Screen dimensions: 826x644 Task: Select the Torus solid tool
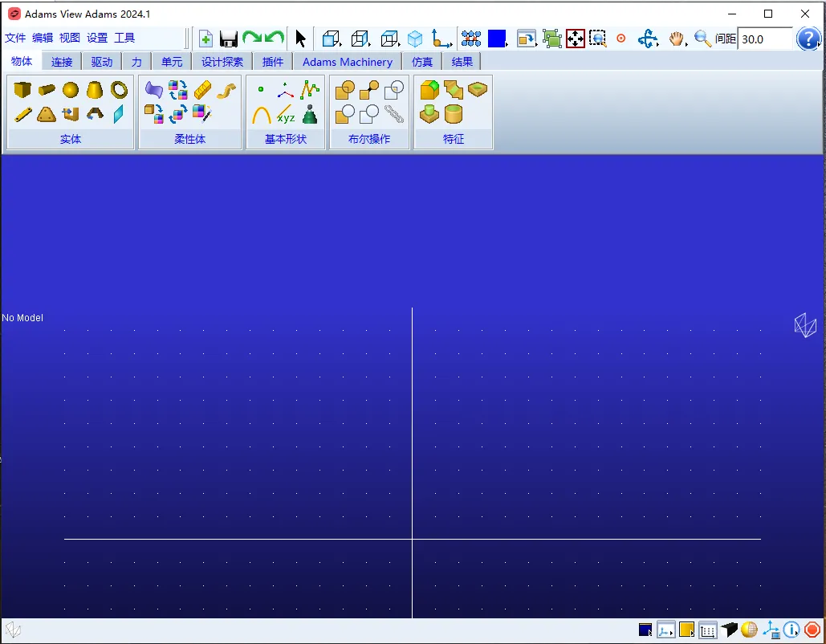click(x=119, y=90)
